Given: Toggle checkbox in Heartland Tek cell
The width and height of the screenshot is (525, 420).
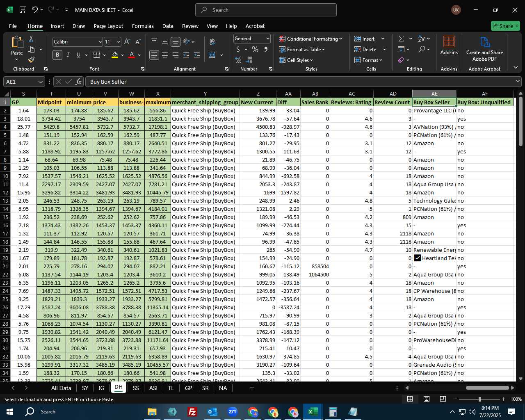Looking at the screenshot, I should (418, 258).
